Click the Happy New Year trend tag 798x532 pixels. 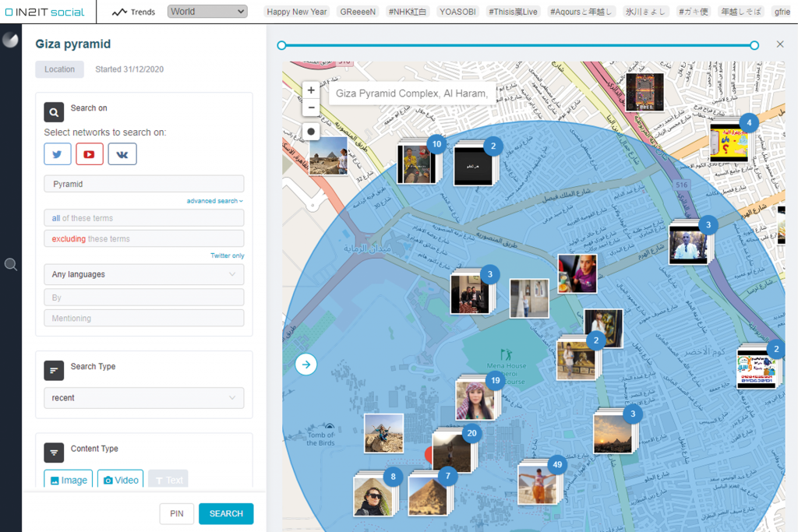[x=297, y=12]
